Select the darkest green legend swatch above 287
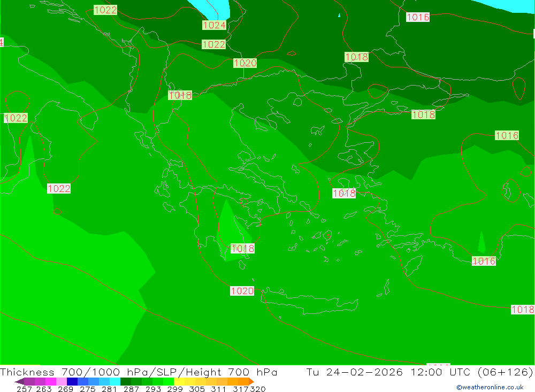This screenshot has width=535, height=392. click(x=126, y=381)
